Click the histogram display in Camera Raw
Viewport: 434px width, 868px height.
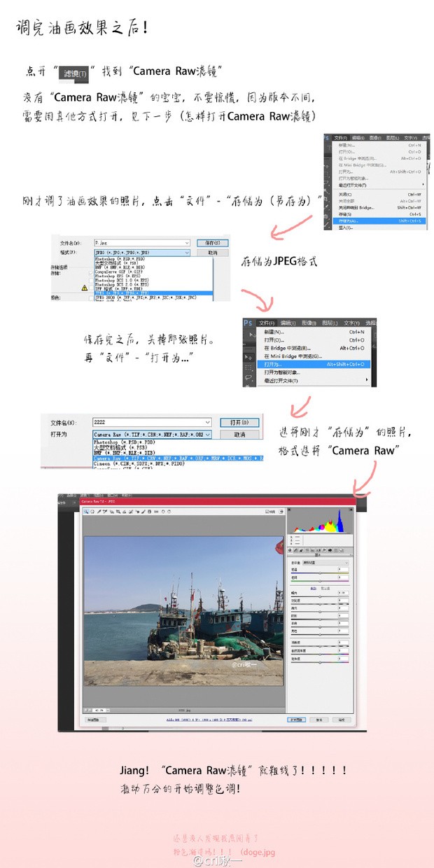321,528
